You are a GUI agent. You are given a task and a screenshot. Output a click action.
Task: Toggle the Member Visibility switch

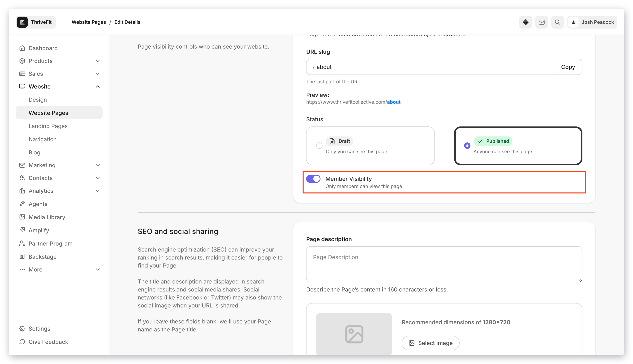[x=313, y=179]
